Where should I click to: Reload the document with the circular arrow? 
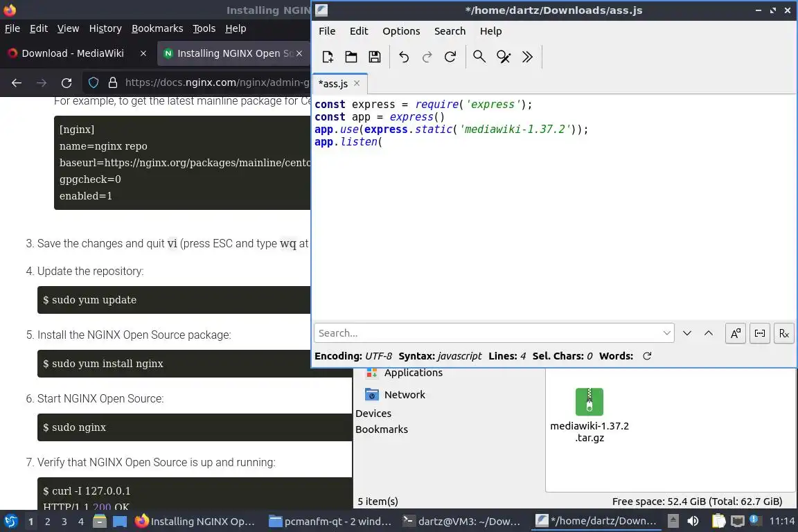coord(450,57)
